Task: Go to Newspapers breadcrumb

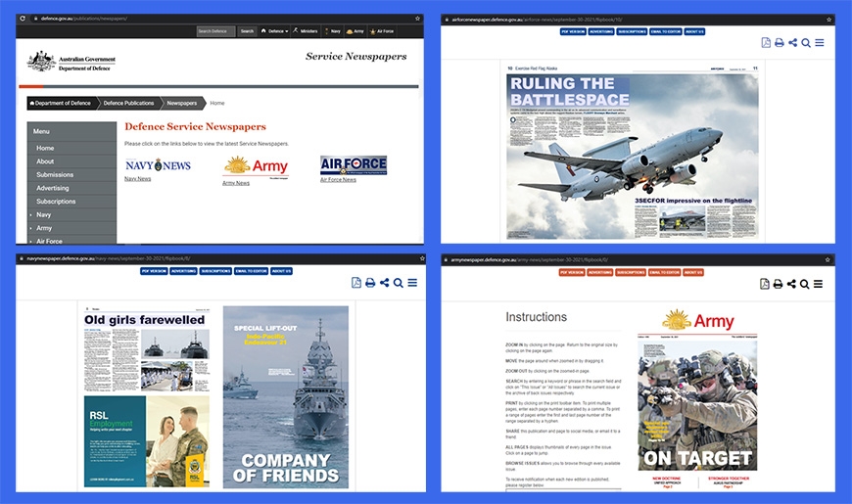Action: click(182, 103)
